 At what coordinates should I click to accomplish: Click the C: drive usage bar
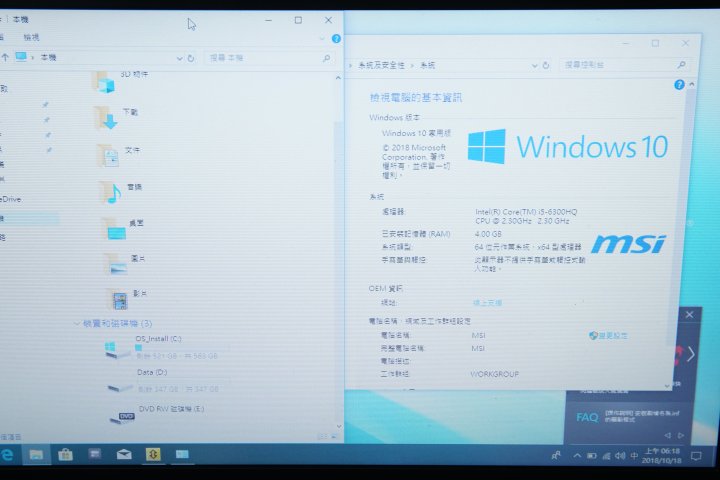183,348
